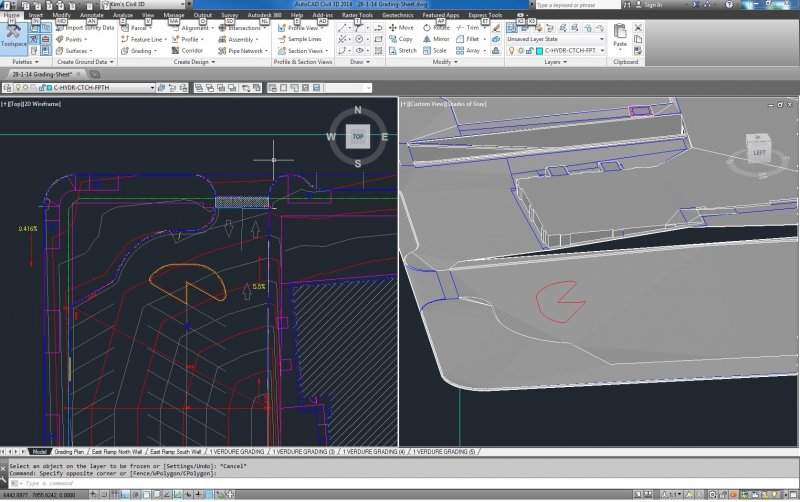Image resolution: width=800 pixels, height=502 pixels.
Task: Open the Toolspace palette
Action: pos(14,36)
